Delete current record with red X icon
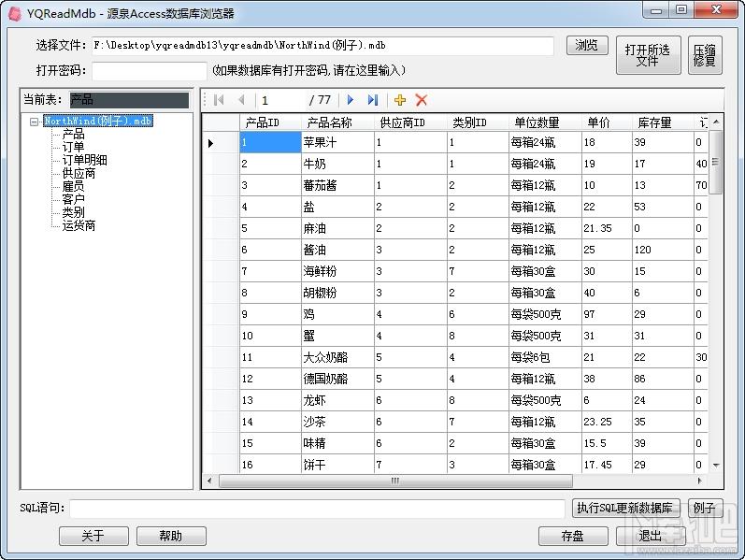 tap(422, 100)
